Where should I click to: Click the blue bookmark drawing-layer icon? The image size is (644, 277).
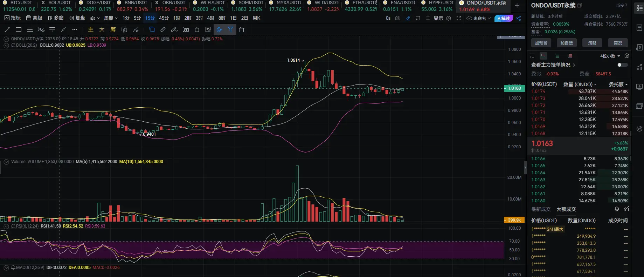152,30
